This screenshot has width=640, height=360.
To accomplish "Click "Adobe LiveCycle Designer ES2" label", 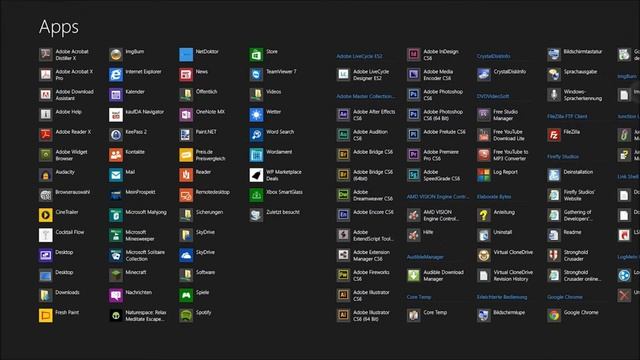I will coord(371,75).
